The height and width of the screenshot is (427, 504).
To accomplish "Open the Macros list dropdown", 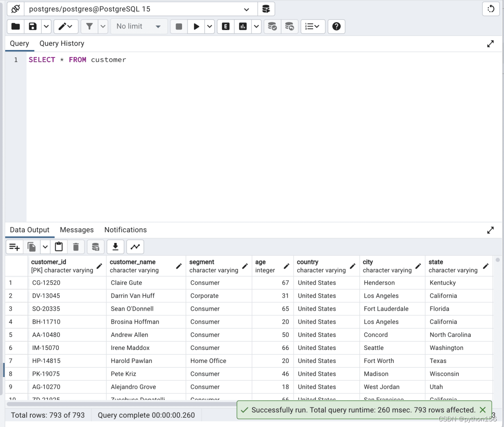I will (x=312, y=26).
